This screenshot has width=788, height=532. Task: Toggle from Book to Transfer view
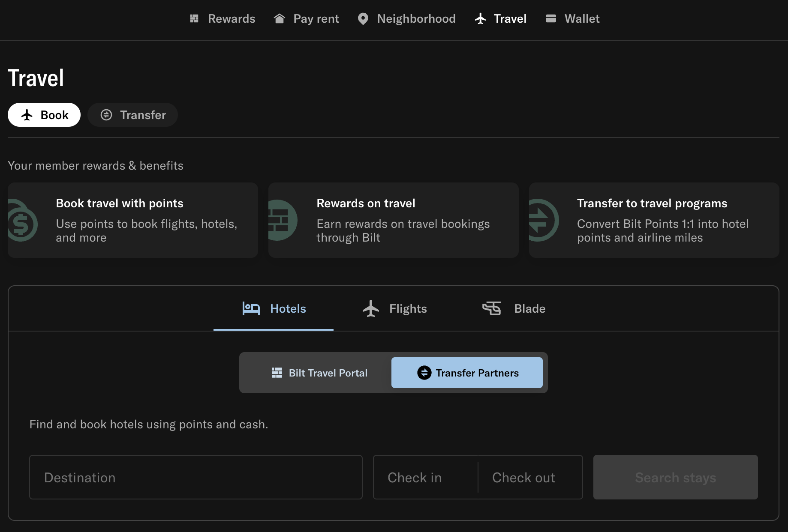click(132, 115)
